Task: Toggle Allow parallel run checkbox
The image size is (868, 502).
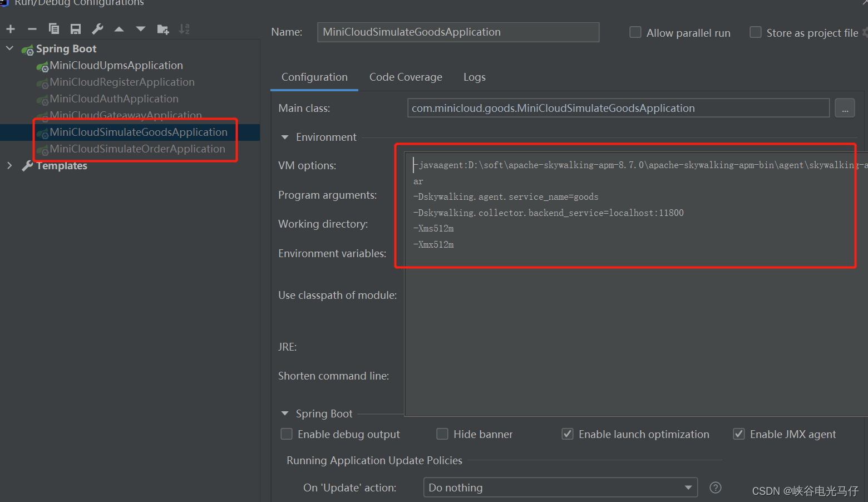Action: 635,32
